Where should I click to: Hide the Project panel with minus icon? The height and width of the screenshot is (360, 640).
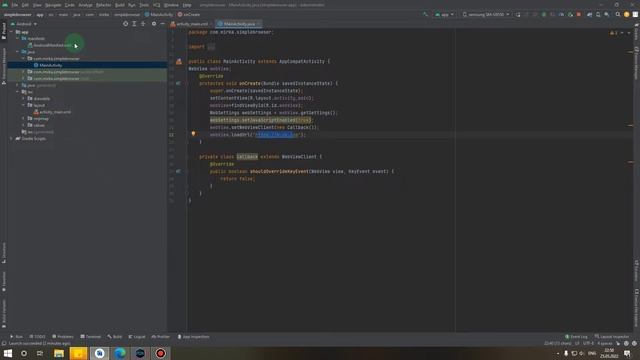coord(162,24)
